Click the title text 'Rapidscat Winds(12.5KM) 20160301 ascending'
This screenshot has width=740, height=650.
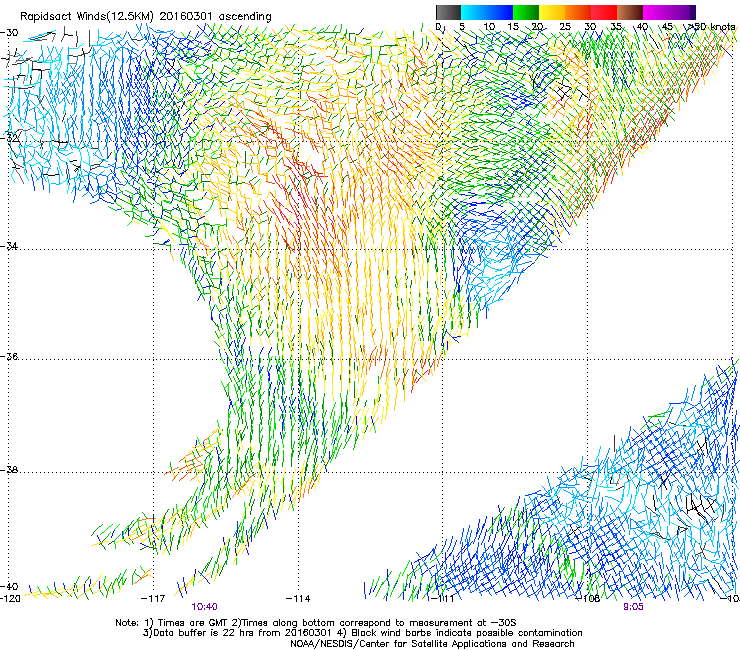[x=146, y=17]
